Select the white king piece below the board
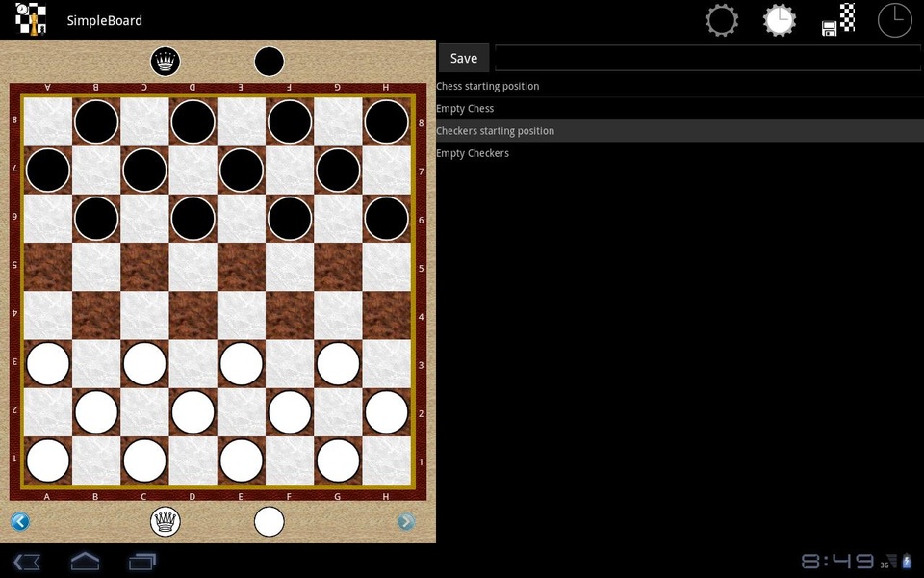924x578 pixels. click(165, 521)
